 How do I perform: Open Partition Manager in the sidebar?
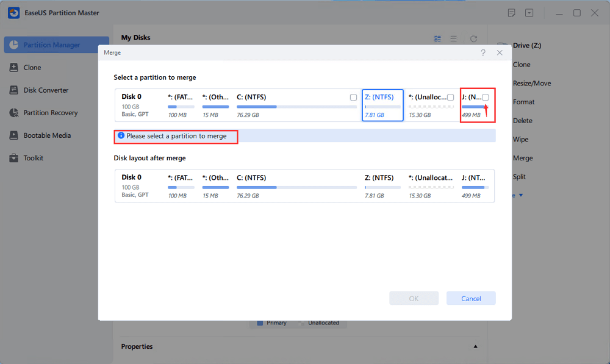[x=56, y=45]
